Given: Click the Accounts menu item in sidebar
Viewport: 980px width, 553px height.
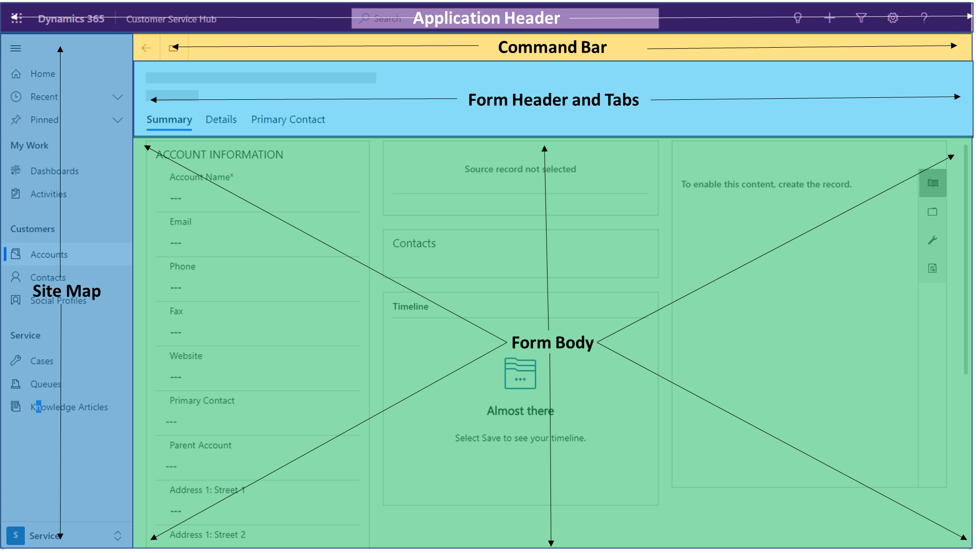Looking at the screenshot, I should [49, 254].
